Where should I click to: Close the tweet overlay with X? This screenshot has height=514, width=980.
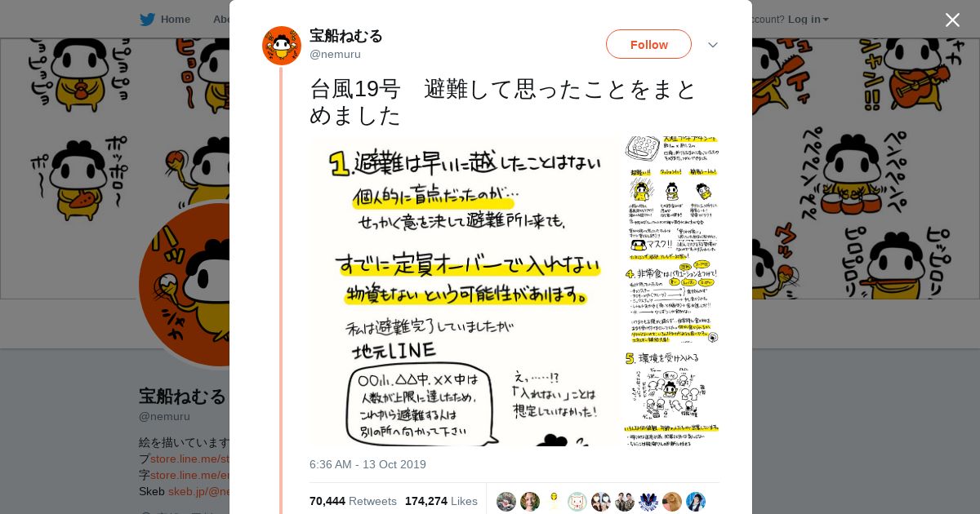click(x=952, y=20)
